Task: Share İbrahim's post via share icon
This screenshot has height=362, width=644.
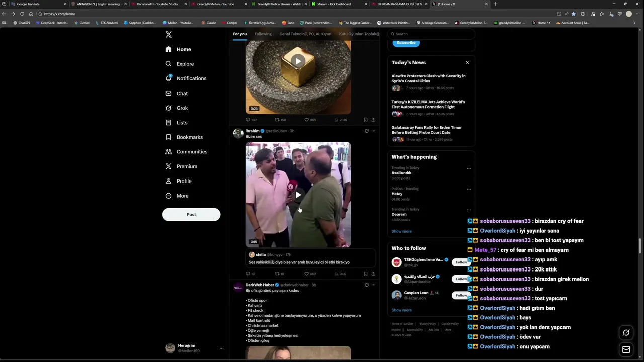Action: click(373, 274)
